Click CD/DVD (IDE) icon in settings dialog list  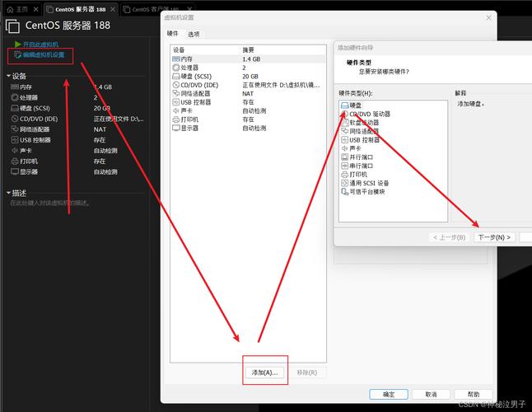176,85
